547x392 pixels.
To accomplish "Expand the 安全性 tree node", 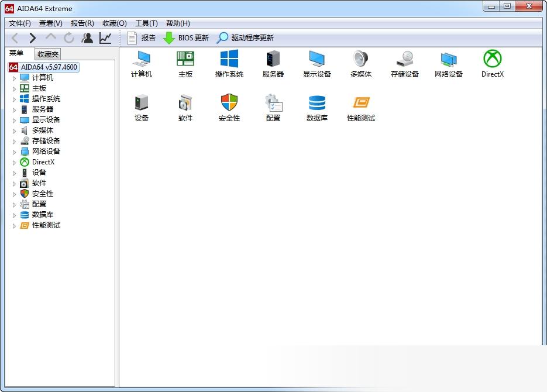I will pyautogui.click(x=14, y=194).
